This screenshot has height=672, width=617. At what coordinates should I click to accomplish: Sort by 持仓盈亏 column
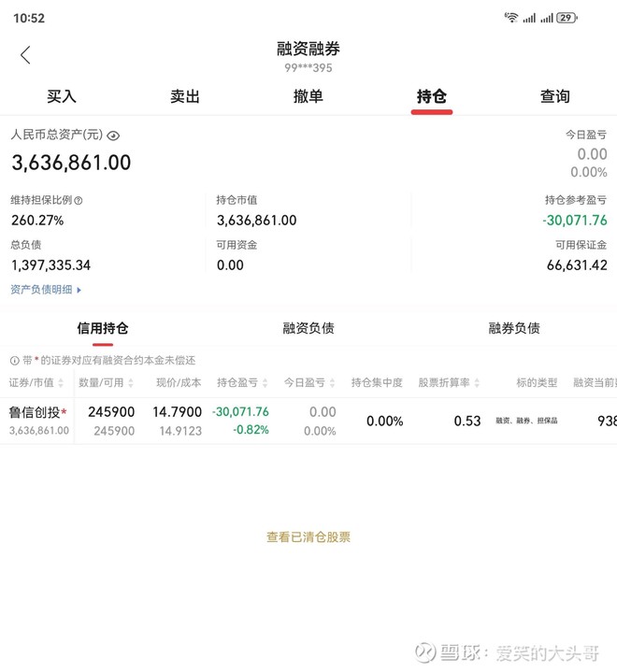tap(242, 382)
